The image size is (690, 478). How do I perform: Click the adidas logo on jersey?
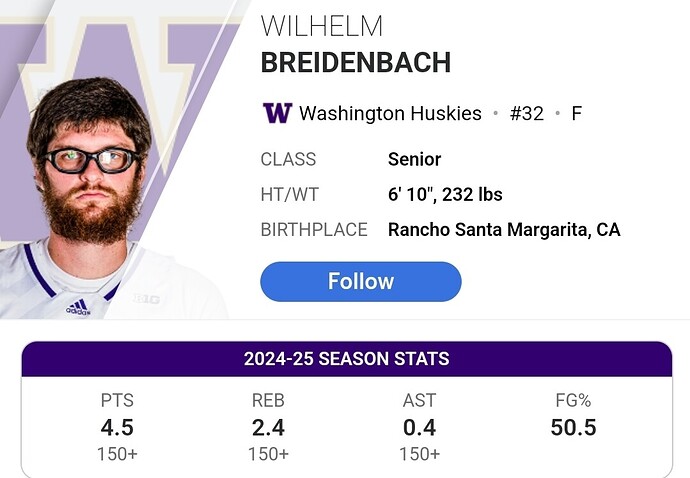pos(78,307)
